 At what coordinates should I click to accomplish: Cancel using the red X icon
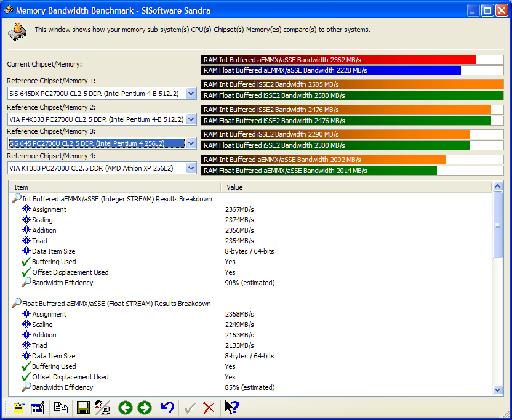point(209,408)
